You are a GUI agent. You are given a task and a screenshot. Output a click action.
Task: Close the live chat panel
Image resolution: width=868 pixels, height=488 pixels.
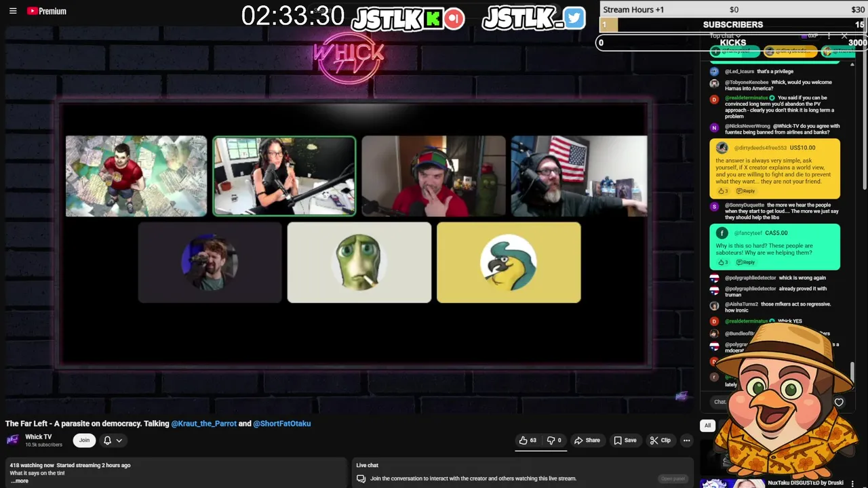point(844,36)
